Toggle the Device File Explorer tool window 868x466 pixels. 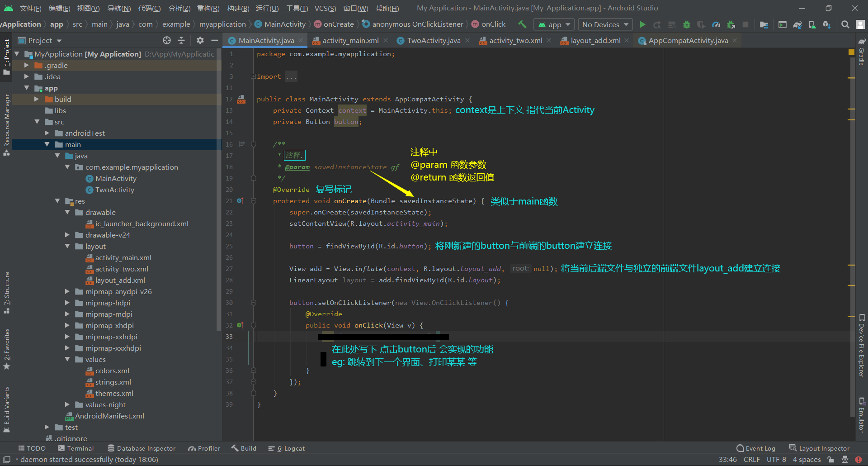point(862,346)
